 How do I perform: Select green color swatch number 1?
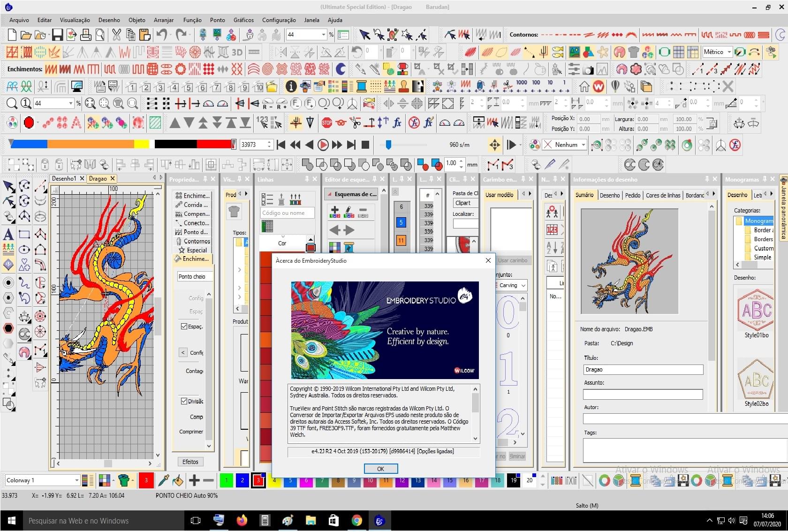(x=227, y=480)
